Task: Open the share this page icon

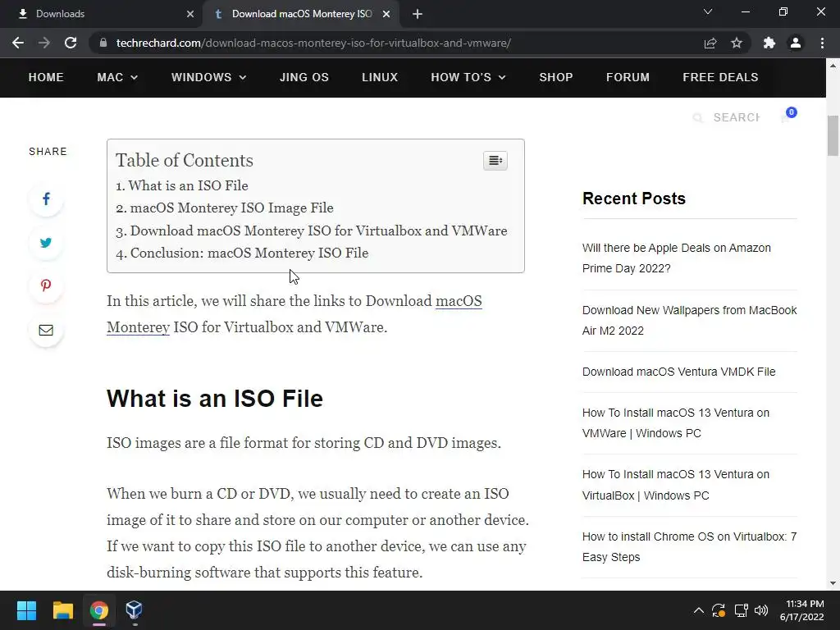Action: coord(710,43)
